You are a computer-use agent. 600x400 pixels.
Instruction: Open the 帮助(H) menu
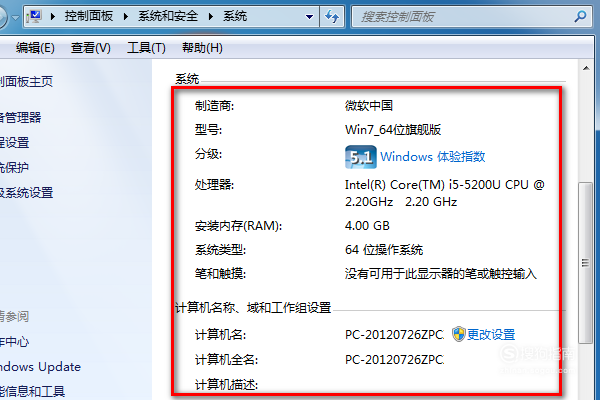202,48
